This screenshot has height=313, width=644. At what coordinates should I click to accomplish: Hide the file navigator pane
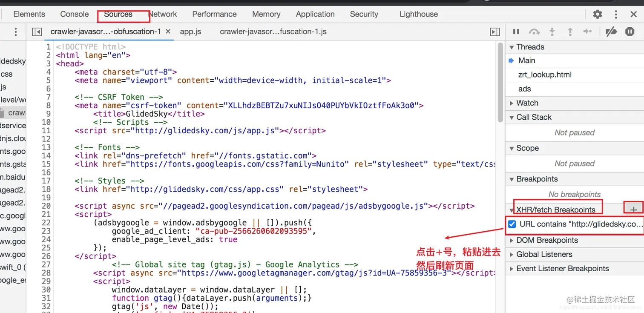[x=37, y=32]
